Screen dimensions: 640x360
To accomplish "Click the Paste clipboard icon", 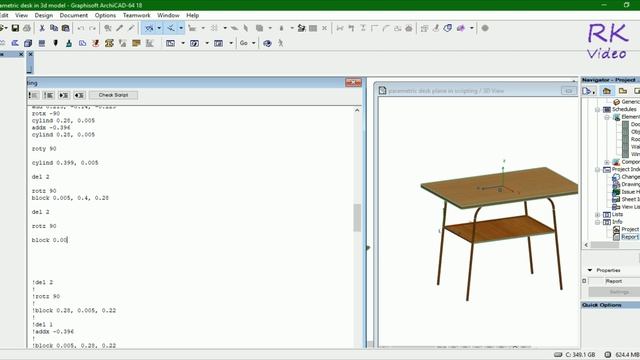I will [x=65, y=28].
